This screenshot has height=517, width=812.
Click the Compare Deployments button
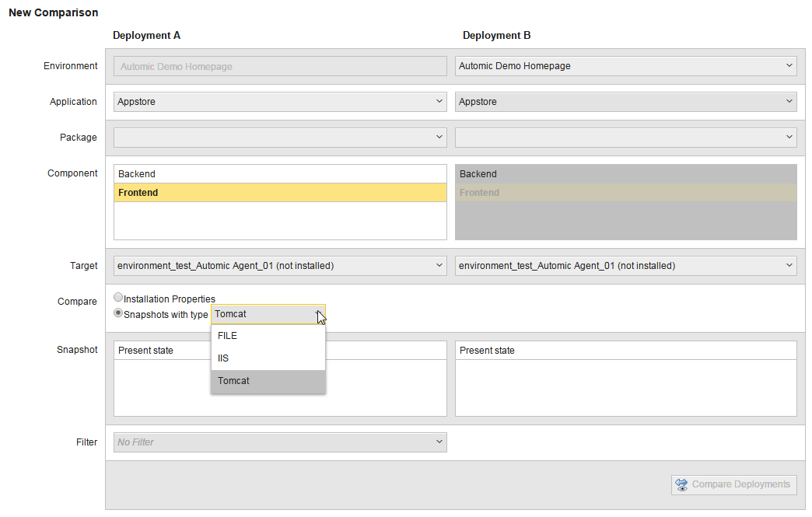pos(733,485)
